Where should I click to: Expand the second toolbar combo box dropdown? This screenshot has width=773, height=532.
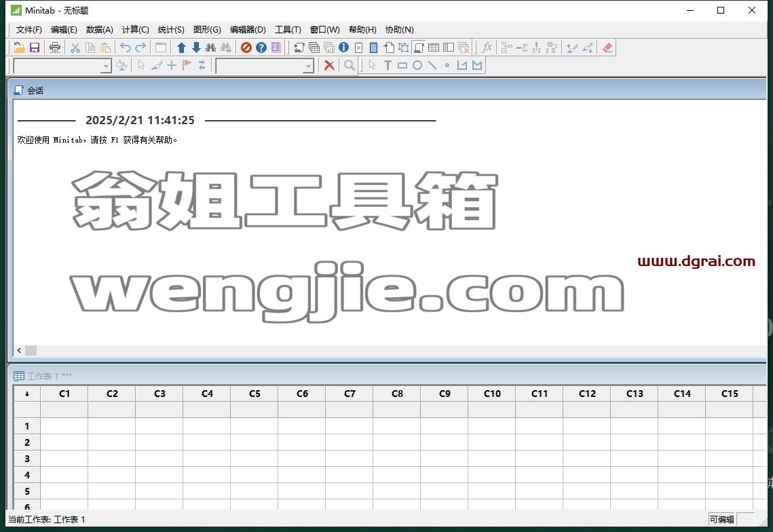(308, 66)
